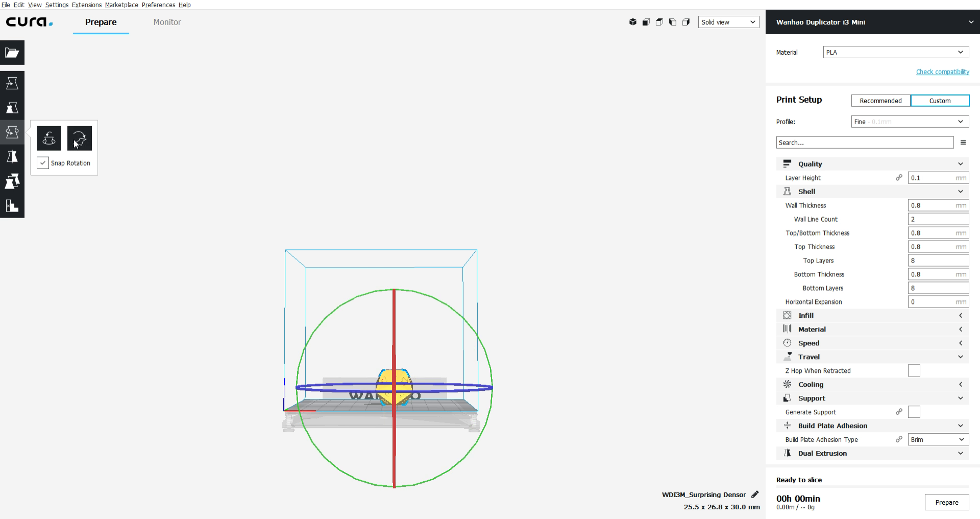Click the link icon beside Generate Support
Image resolution: width=980 pixels, height=519 pixels.
(899, 412)
